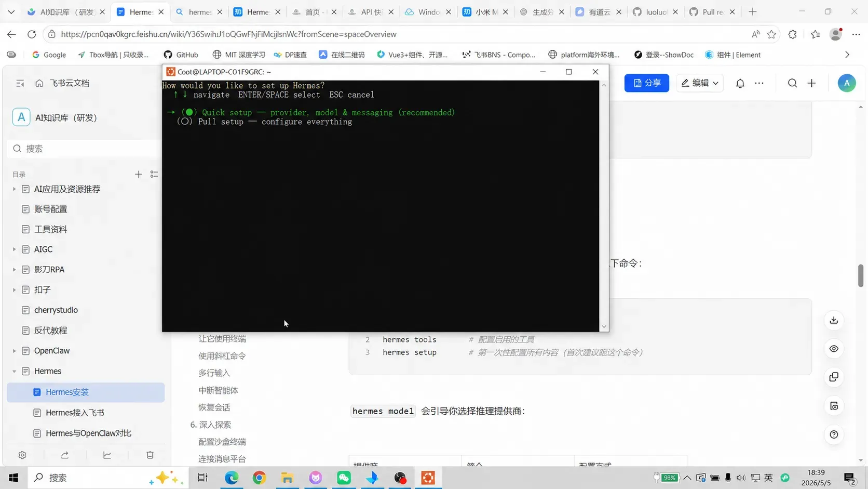Image resolution: width=868 pixels, height=489 pixels.
Task: Expand the 影刀RPA tree node
Action: pyautogui.click(x=14, y=270)
